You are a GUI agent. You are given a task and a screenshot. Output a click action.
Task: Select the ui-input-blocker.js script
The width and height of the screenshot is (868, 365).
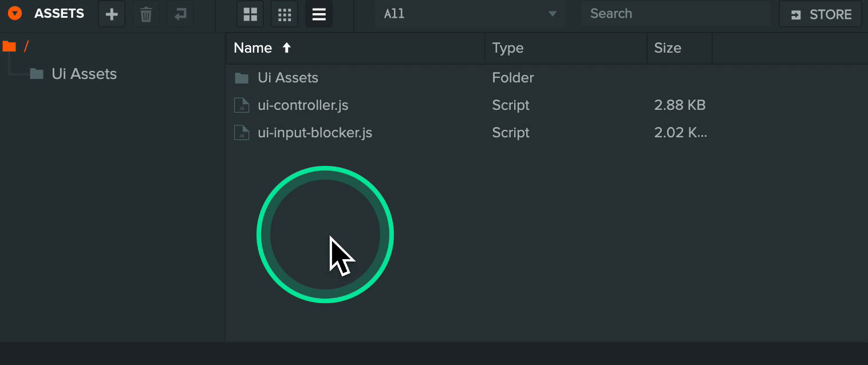(x=547, y=133)
